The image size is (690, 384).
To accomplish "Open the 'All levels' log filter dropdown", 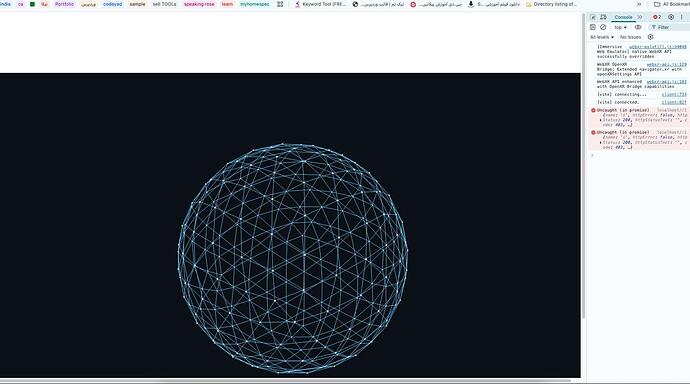I will tap(602, 37).
